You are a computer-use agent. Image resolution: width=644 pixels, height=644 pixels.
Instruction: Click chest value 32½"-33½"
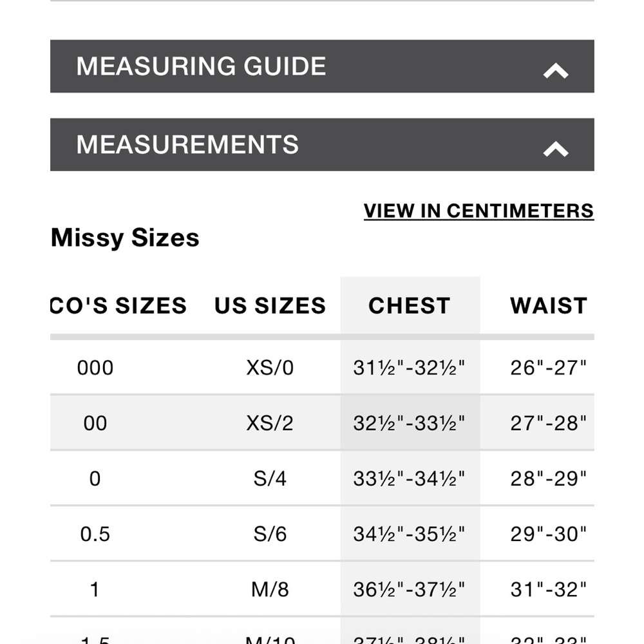click(x=409, y=423)
